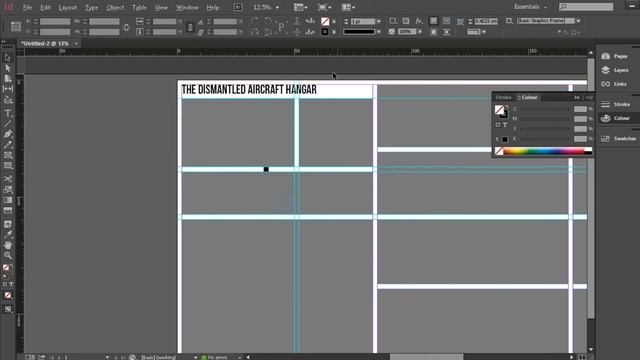640x360 pixels.
Task: Open the Swatches panel
Action: pos(618,138)
